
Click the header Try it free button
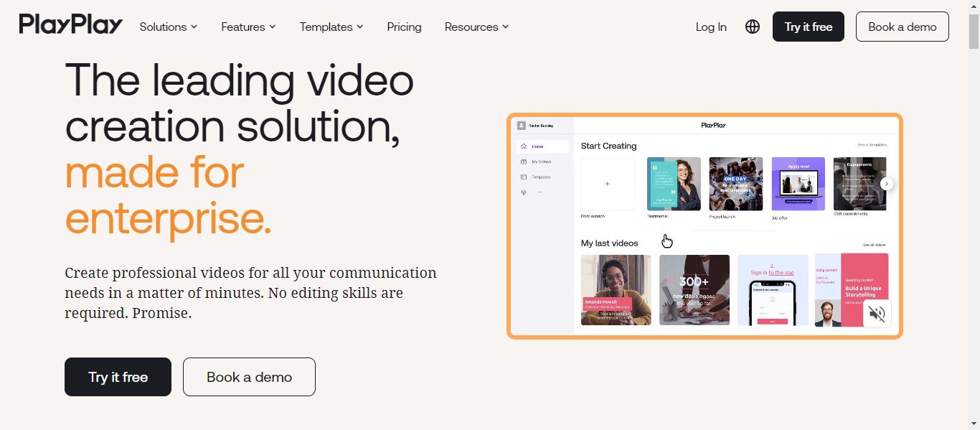809,27
